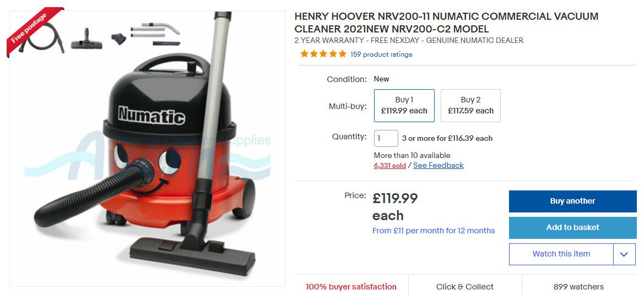Screen dimensions: 644x295
Task: Open the 159 product ratings link
Action: [381, 54]
